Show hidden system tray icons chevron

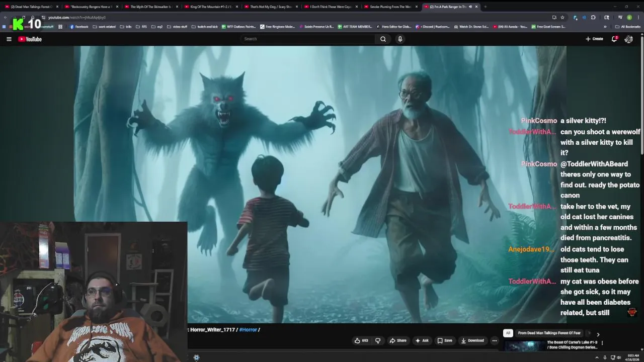pyautogui.click(x=597, y=357)
